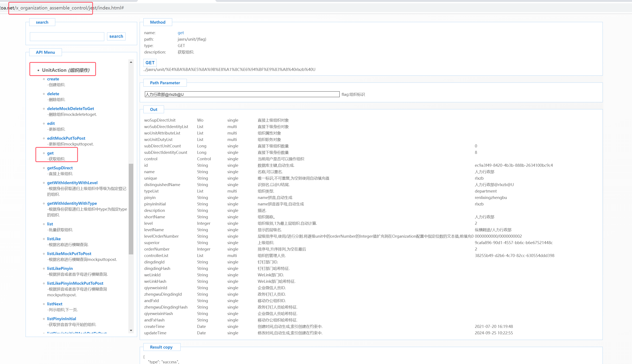
Task: Select deleteMockDeleteToGet in API menu
Action: coord(71,109)
